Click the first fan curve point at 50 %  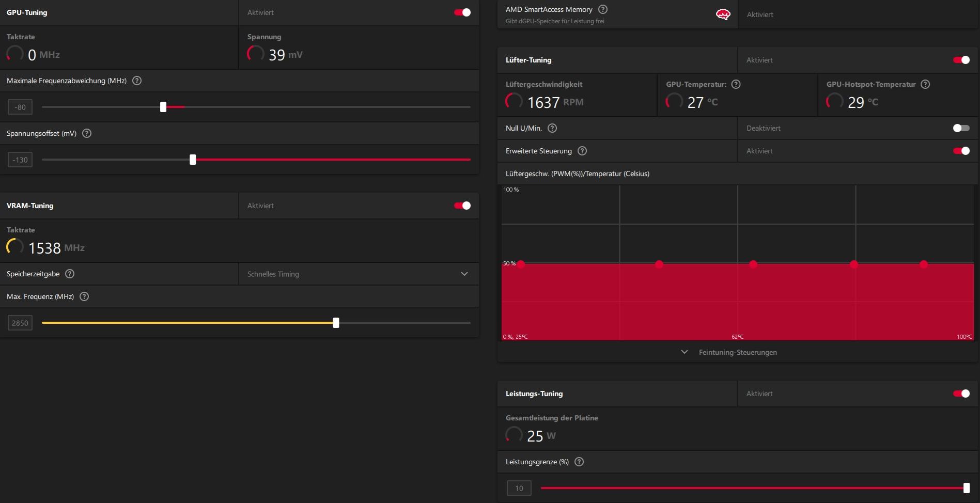521,264
